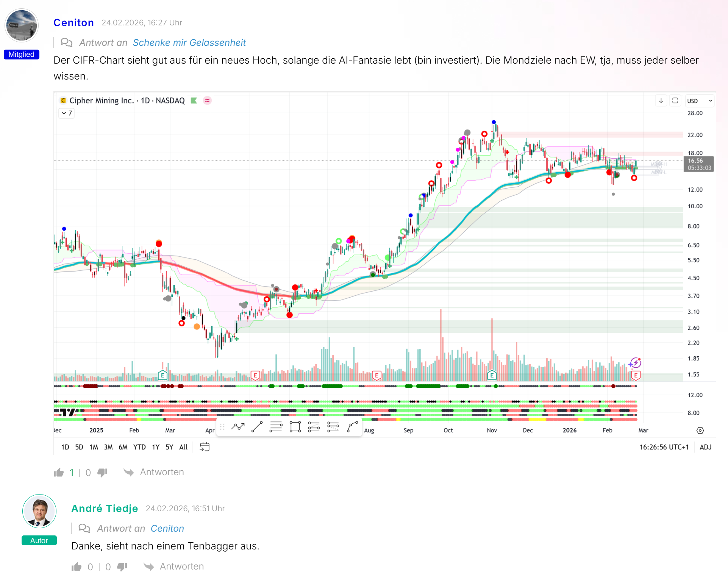Switch to the 6M time range
Viewport: 728px width, 582px height.
coord(123,447)
